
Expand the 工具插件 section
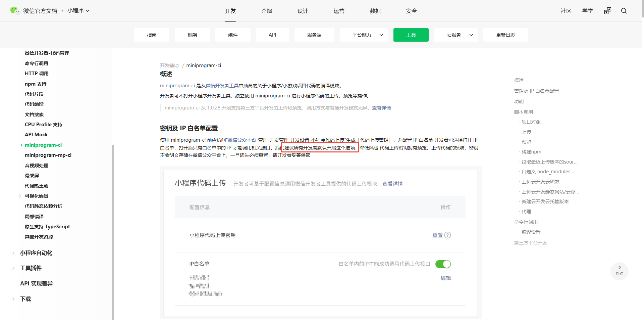pos(13,268)
